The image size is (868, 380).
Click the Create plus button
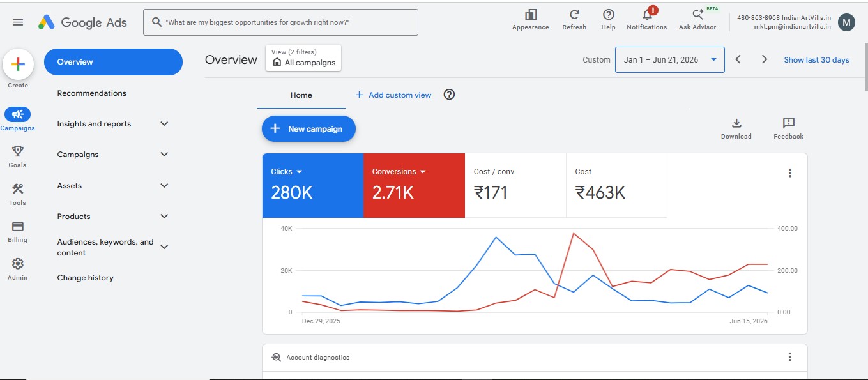18,64
